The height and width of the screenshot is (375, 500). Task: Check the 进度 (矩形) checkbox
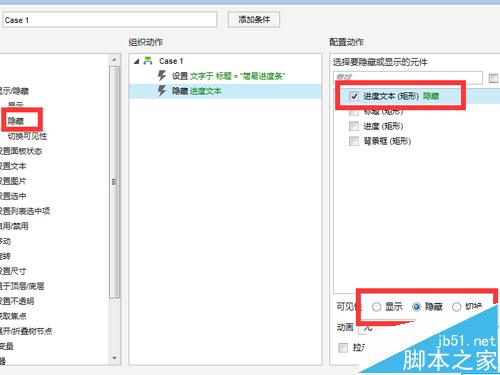[354, 126]
